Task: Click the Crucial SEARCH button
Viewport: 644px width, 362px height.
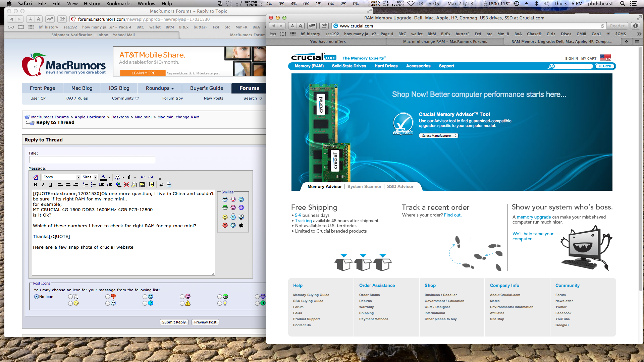Action: tap(605, 66)
